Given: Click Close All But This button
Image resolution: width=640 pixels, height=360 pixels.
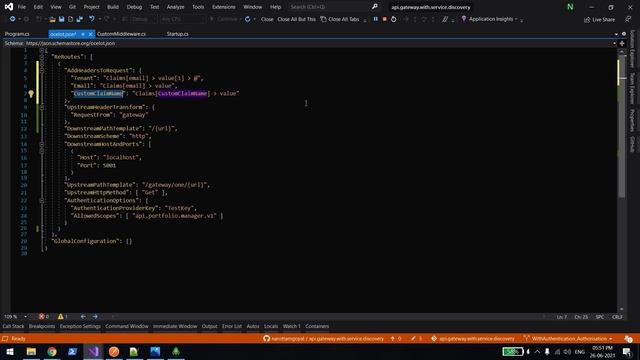Looking at the screenshot, I should [x=296, y=19].
